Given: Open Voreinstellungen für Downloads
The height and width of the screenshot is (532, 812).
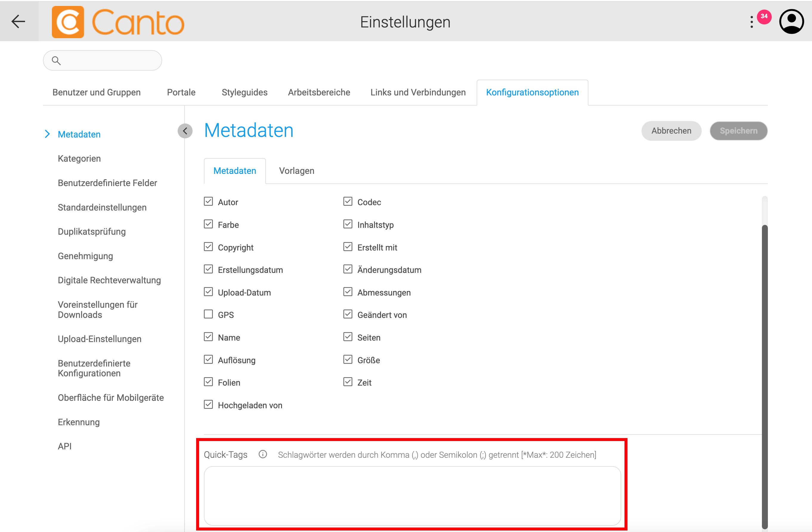Looking at the screenshot, I should point(97,310).
